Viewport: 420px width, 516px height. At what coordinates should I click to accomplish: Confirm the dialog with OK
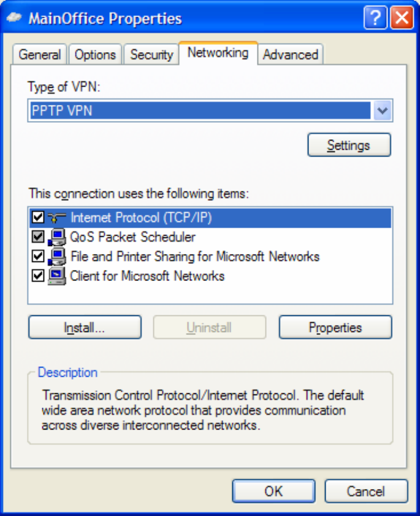point(273,491)
